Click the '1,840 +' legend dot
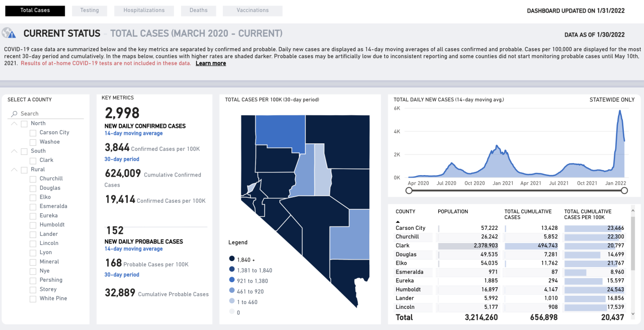The image size is (644, 330). 231,259
